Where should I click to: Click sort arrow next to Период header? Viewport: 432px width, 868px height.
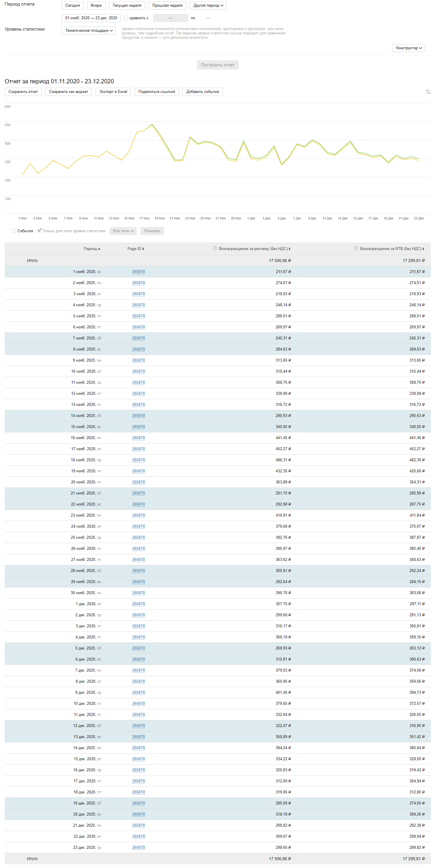(x=99, y=249)
